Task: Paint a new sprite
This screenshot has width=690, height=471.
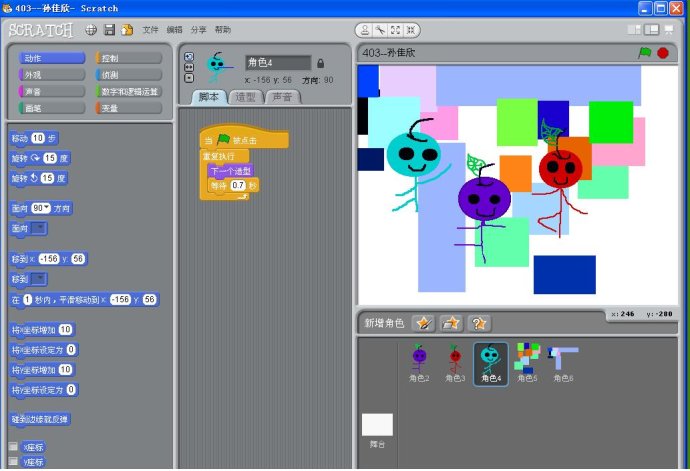Action: pos(423,322)
